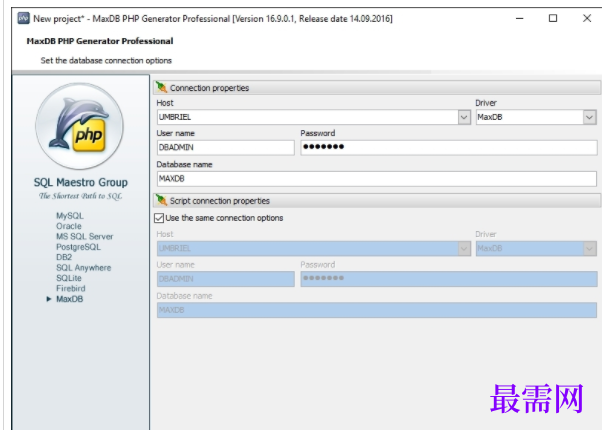Minimize the MaxDB PHP Generator window
602x430 pixels.
click(519, 18)
